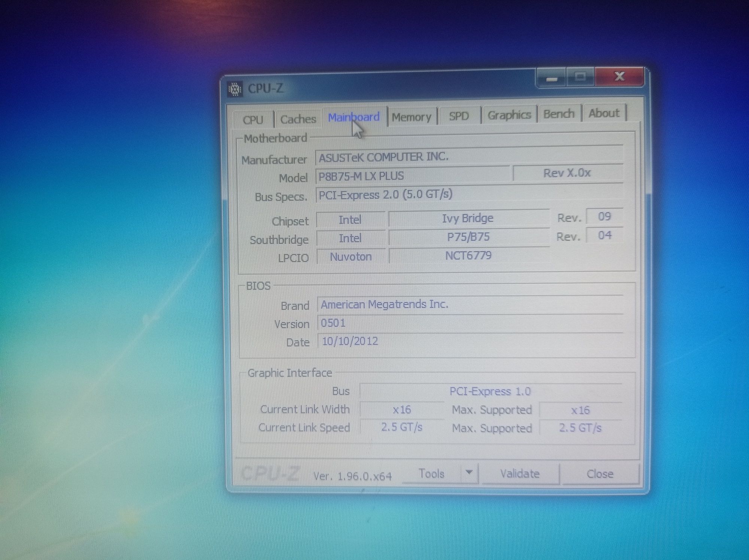
Task: Click the Close button at bottom
Action: (x=600, y=474)
